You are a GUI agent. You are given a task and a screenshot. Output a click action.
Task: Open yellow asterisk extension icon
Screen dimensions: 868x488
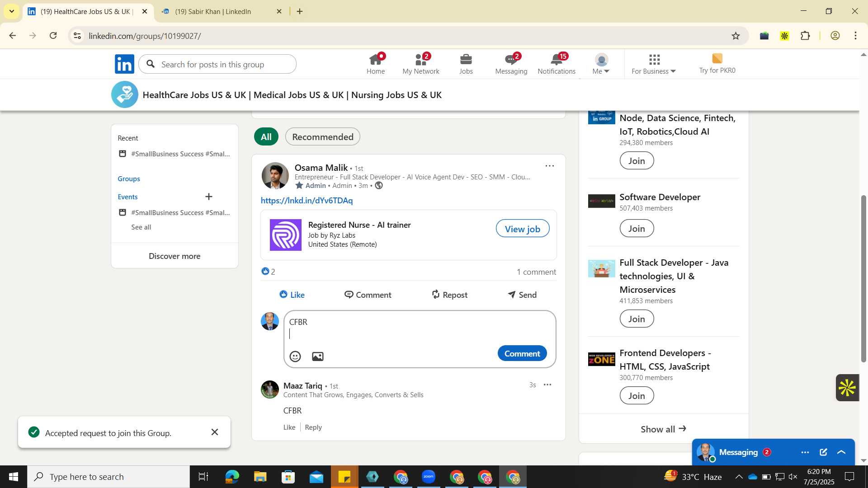point(785,36)
